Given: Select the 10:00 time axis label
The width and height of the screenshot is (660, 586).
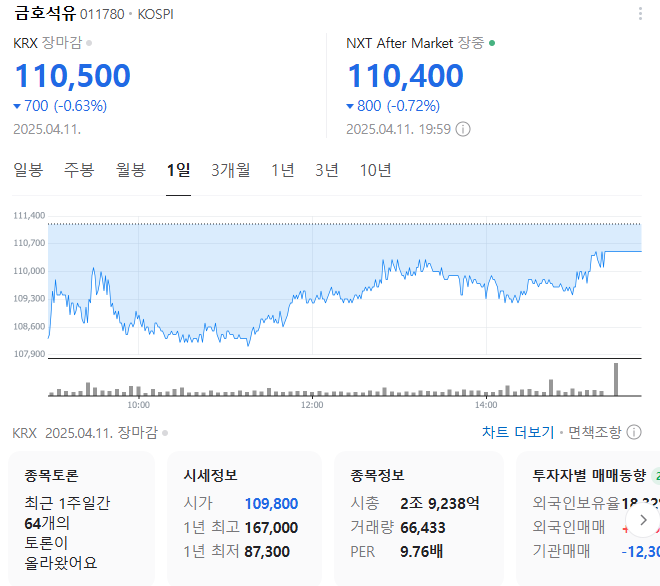Looking at the screenshot, I should (x=138, y=405).
